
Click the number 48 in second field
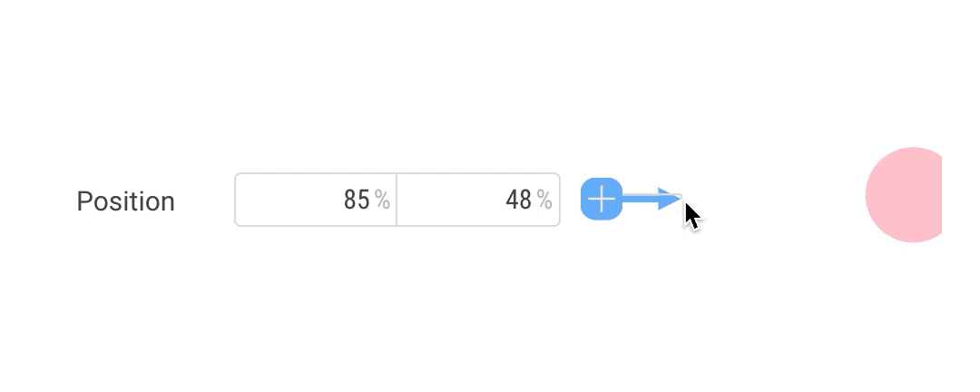pos(518,201)
